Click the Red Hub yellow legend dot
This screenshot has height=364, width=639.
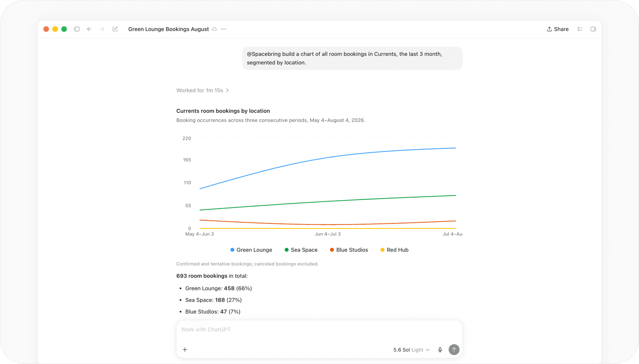pos(382,250)
